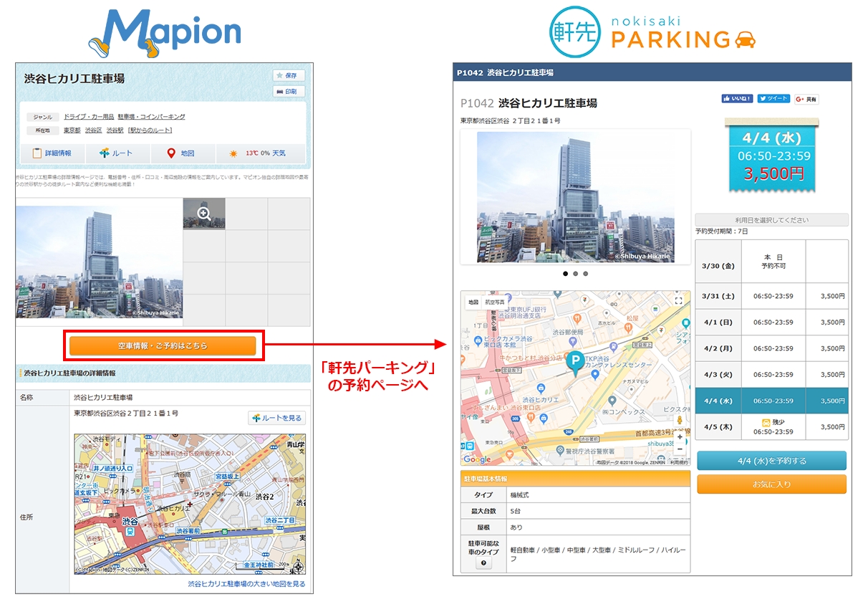
Task: Click the 3/30 (金) unavailable date row
Action: (771, 262)
